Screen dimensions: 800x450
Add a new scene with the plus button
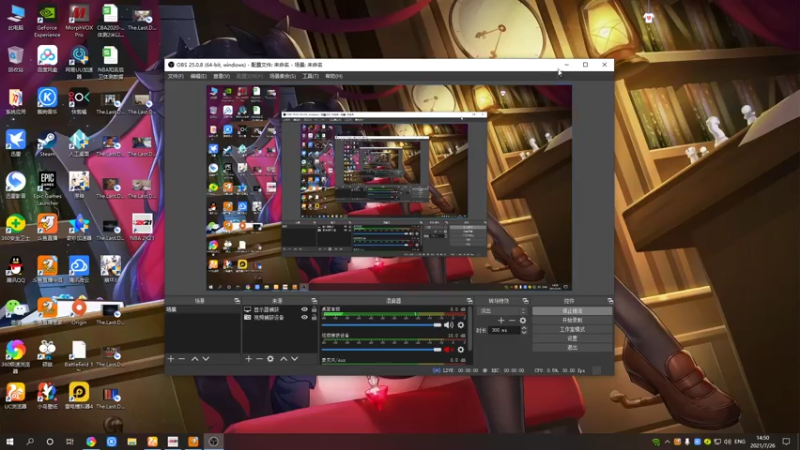[x=171, y=359]
